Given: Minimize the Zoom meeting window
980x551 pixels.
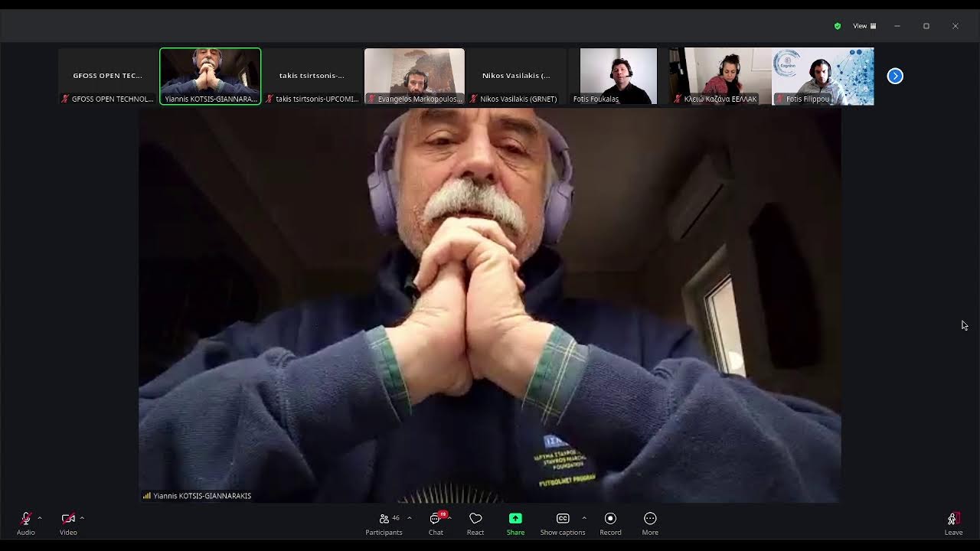Looking at the screenshot, I should click(x=897, y=26).
